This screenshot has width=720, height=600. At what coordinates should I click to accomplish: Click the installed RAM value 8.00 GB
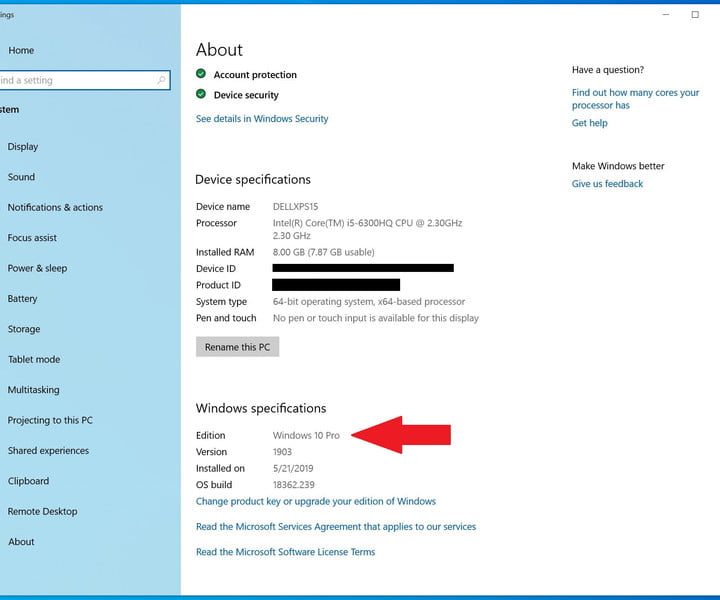point(323,252)
